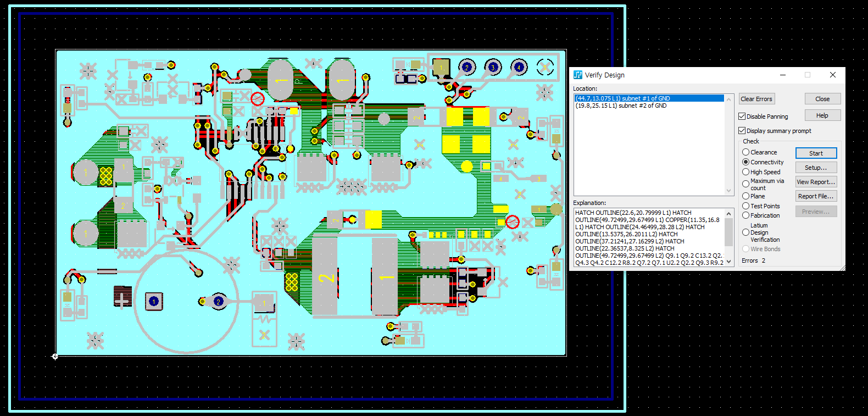
Task: Click the origin marker at the board's bottom-left corner
Action: pos(55,357)
